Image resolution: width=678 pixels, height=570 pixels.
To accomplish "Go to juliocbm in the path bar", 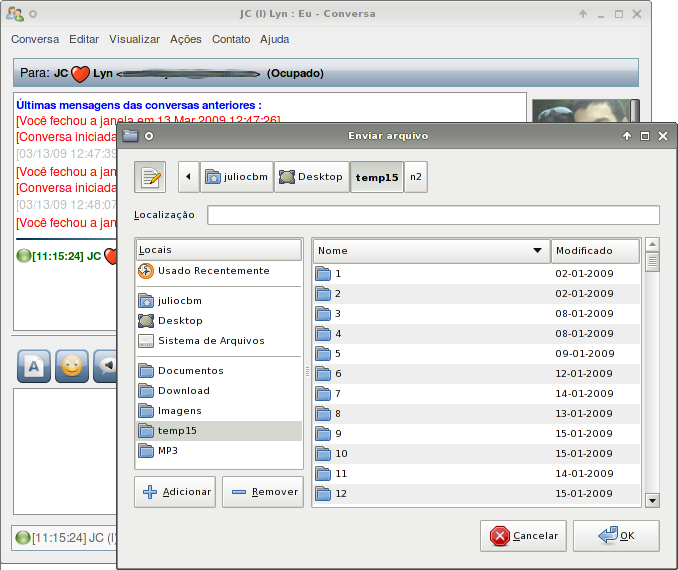I will 237,177.
